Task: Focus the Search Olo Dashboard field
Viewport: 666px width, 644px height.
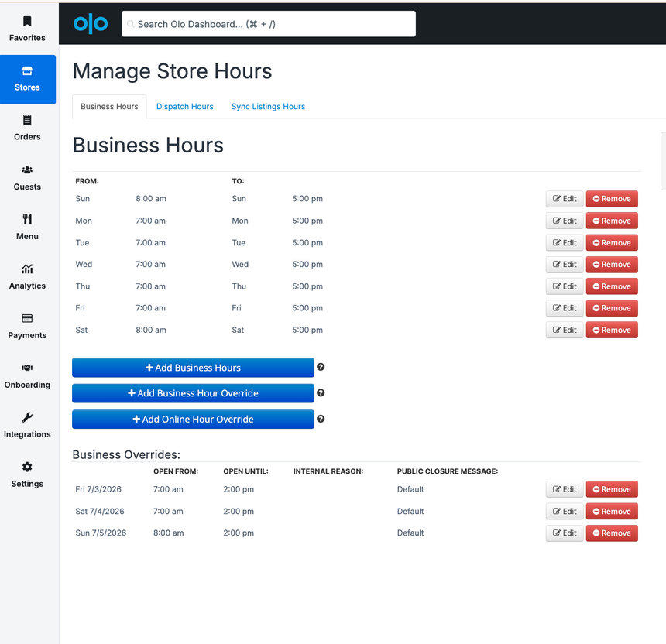Action: point(269,24)
